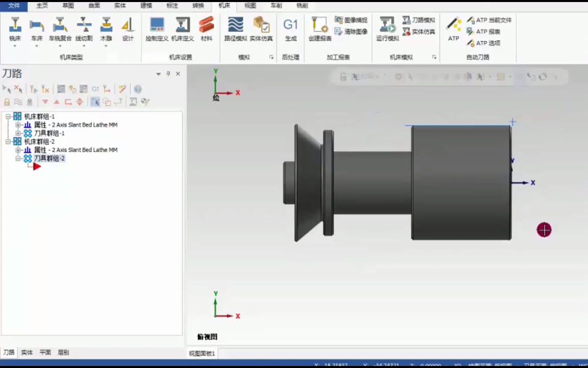
Task: Click the ATP 当前文件 button
Action: tap(489, 20)
